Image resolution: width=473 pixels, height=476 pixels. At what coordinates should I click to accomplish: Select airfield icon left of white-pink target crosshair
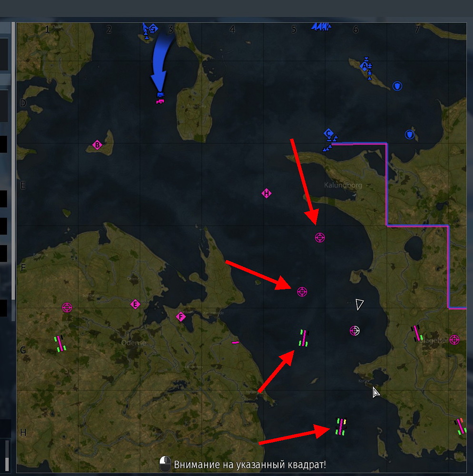[x=304, y=338]
